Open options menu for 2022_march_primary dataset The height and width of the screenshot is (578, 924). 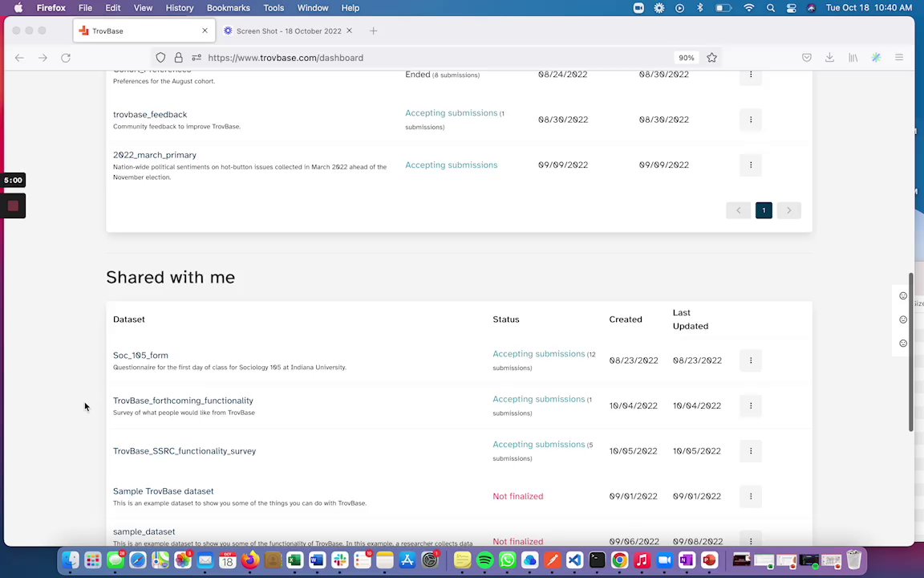(x=750, y=165)
